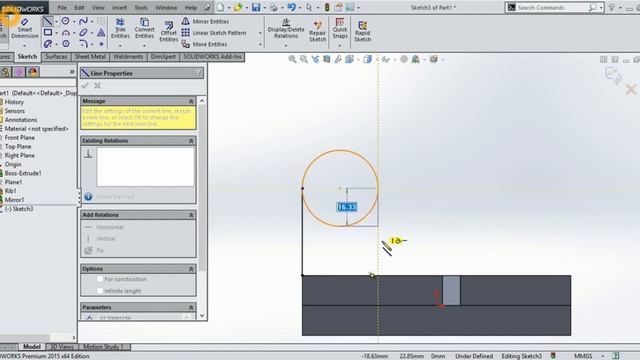
Task: Collapse the Parameters section
Action: 191,307
